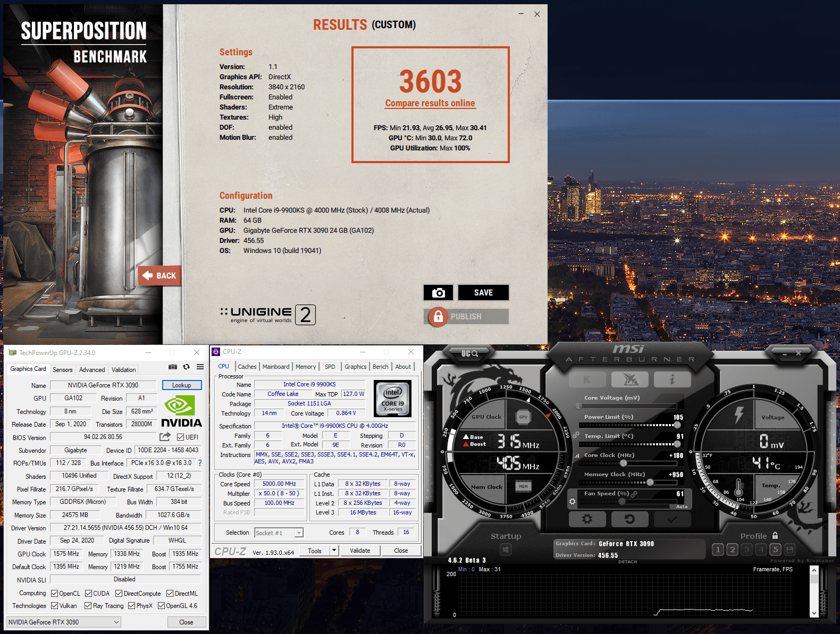Viewport: 840px width, 634px height.
Task: Click the Profile lock icon in Afterburner
Action: tap(775, 536)
